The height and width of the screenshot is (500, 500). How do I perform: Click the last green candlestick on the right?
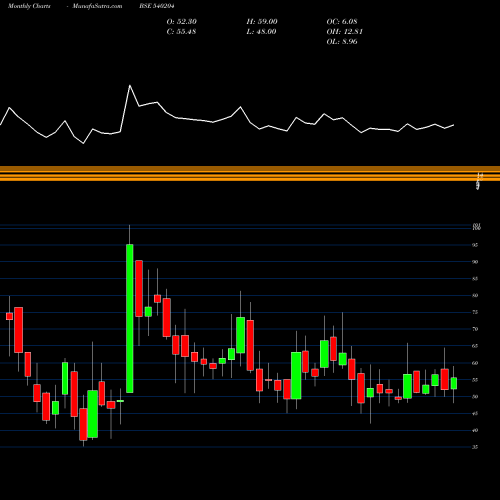(454, 383)
